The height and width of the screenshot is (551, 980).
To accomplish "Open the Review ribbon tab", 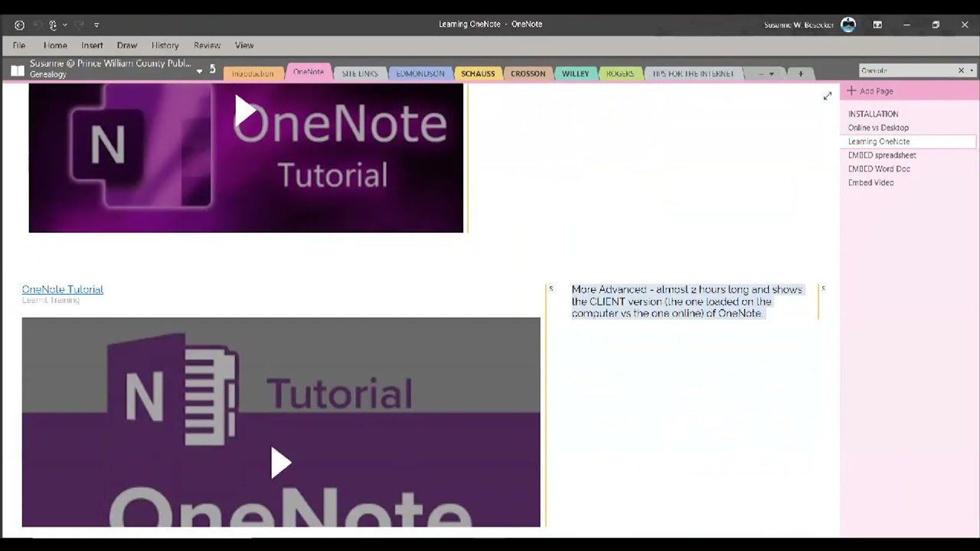I will click(x=207, y=46).
